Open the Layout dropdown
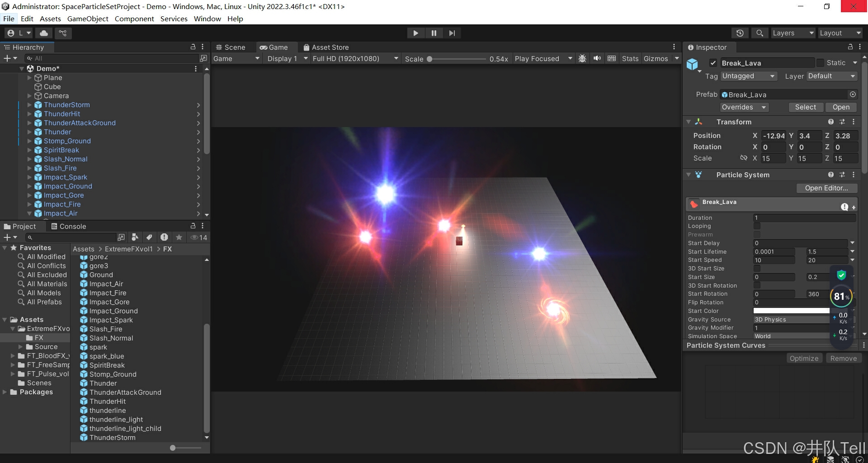This screenshot has height=463, width=868. (840, 33)
